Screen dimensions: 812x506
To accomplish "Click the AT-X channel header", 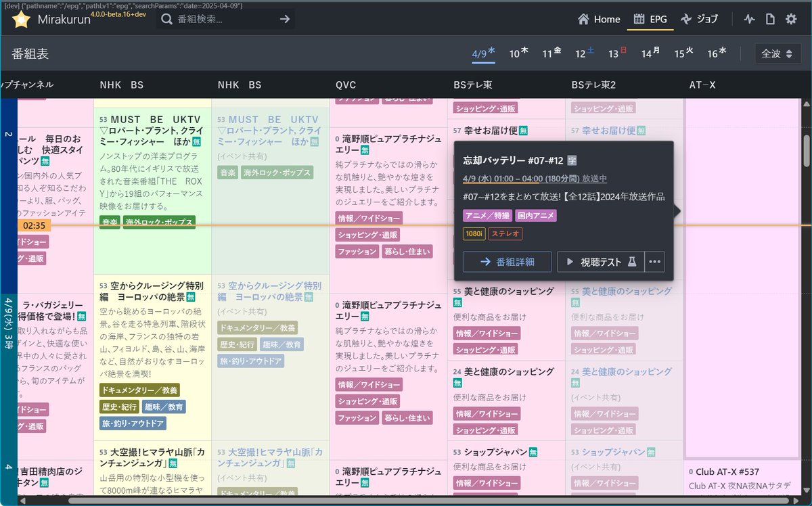I will click(702, 85).
